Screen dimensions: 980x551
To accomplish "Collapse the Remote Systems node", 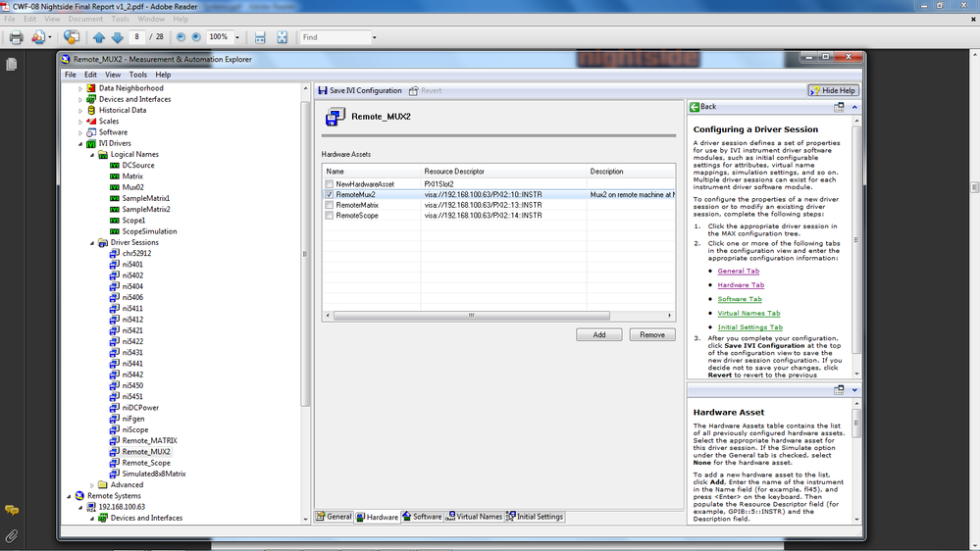I will coord(69,496).
